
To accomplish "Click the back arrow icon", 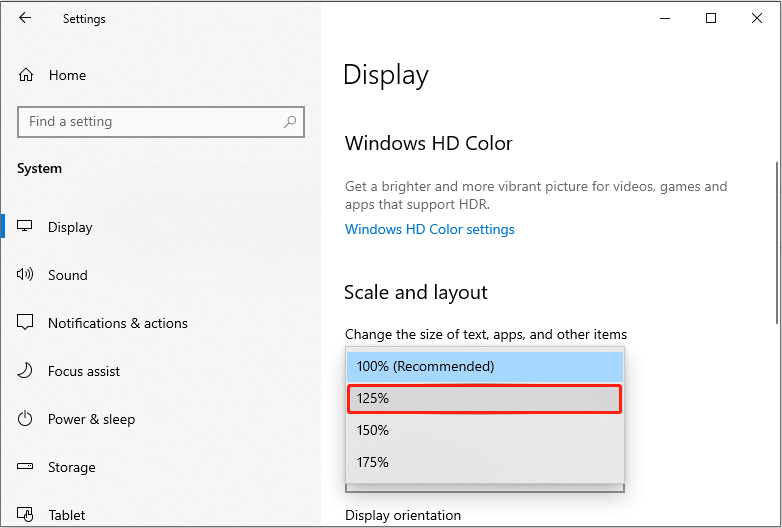I will 24,18.
